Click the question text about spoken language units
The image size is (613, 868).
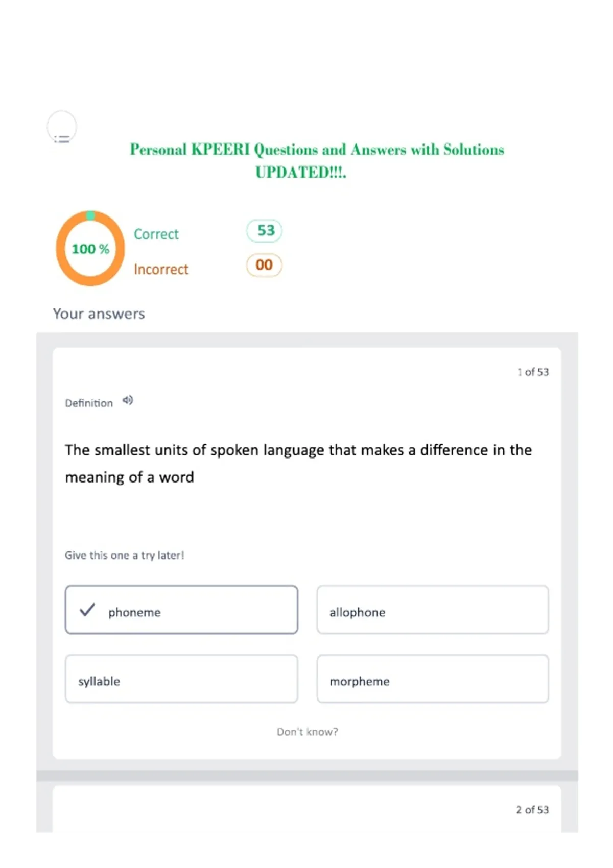tap(298, 463)
